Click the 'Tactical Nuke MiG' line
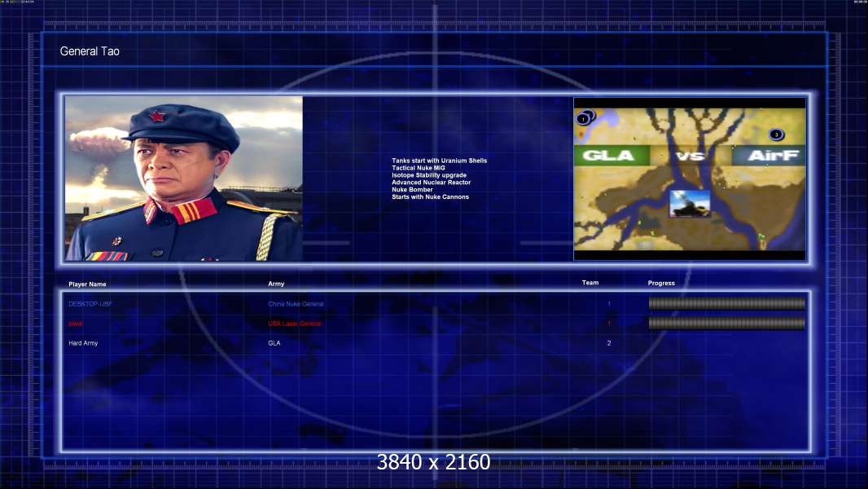This screenshot has height=489, width=868. pyautogui.click(x=419, y=168)
